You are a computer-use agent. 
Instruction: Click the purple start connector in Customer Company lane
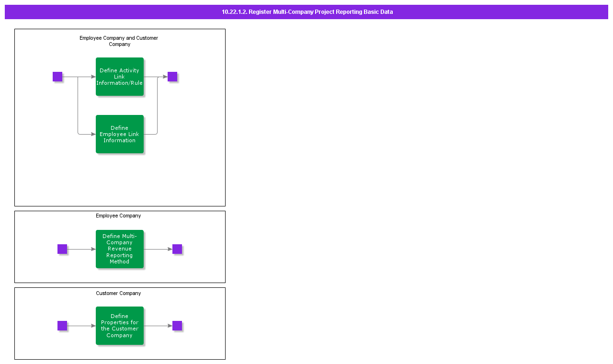click(x=62, y=326)
